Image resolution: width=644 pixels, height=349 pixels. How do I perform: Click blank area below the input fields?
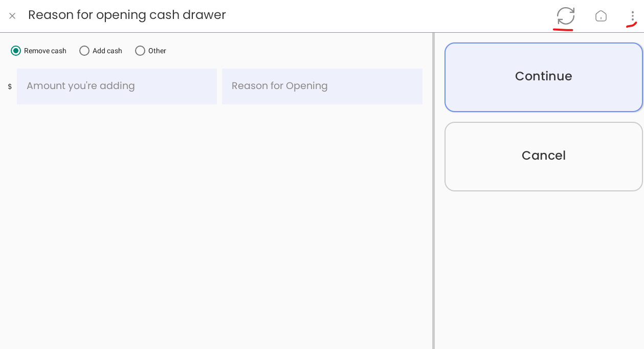point(216,225)
